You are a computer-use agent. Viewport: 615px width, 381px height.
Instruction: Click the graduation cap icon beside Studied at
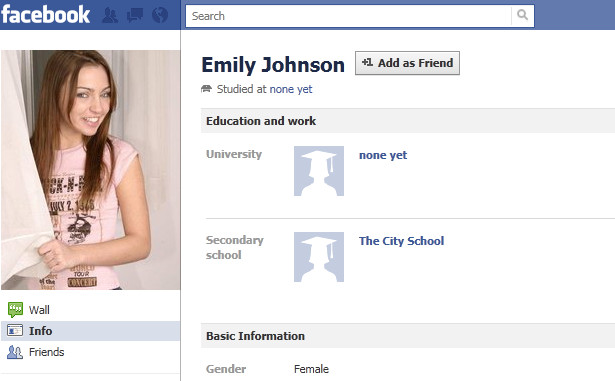point(206,89)
